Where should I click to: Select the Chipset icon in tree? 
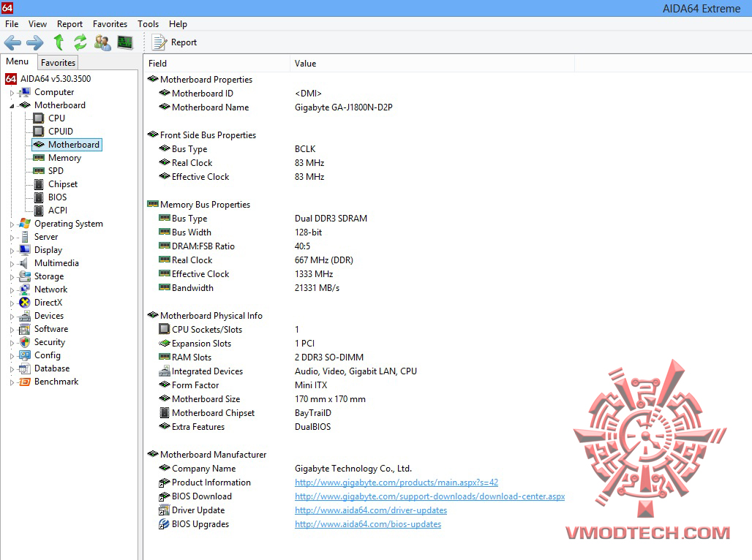coord(39,184)
